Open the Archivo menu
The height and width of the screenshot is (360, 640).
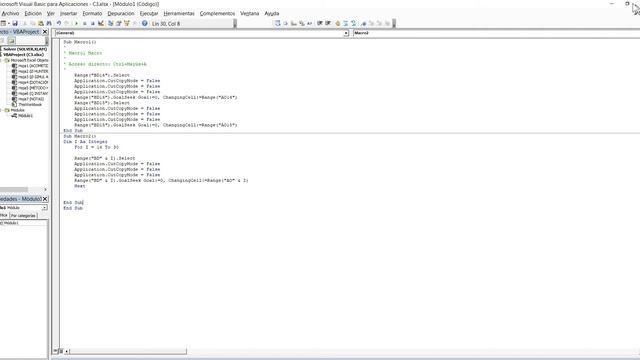[10, 13]
